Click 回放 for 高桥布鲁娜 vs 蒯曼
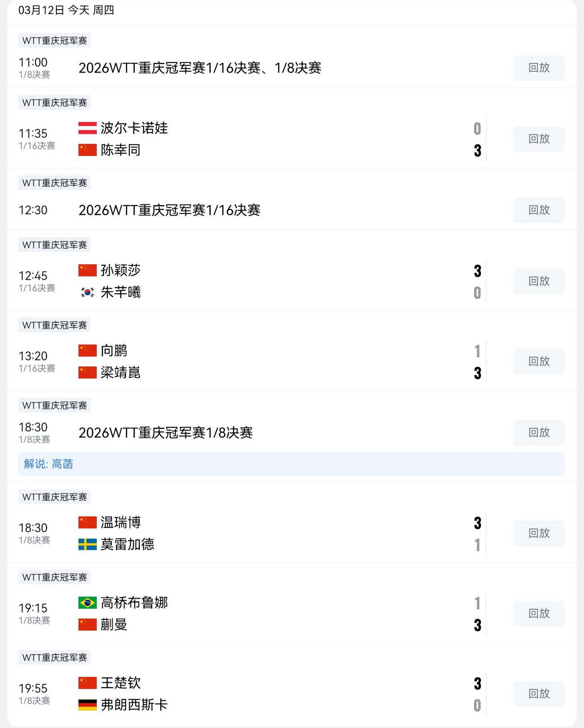584x728 pixels. click(539, 613)
